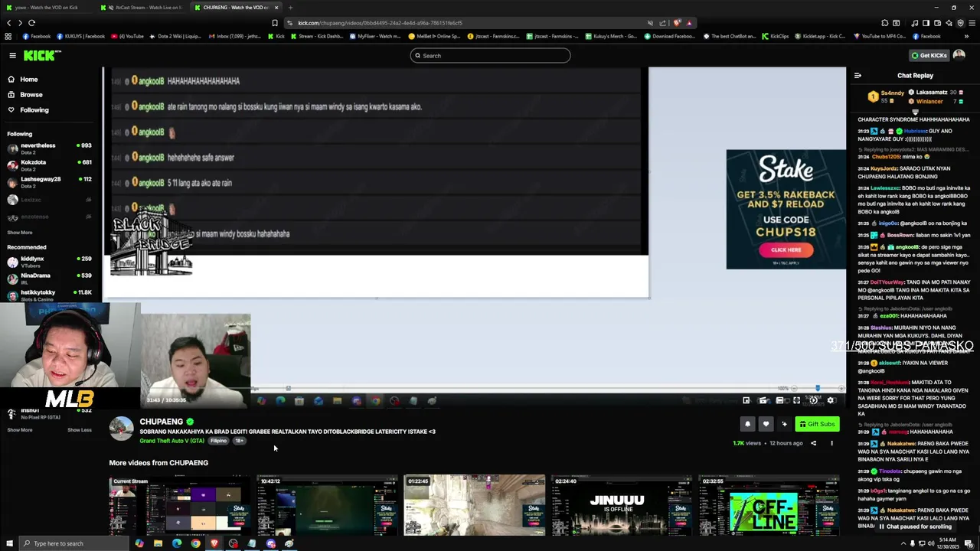Open NinaDrama recommended channel

click(x=50, y=278)
